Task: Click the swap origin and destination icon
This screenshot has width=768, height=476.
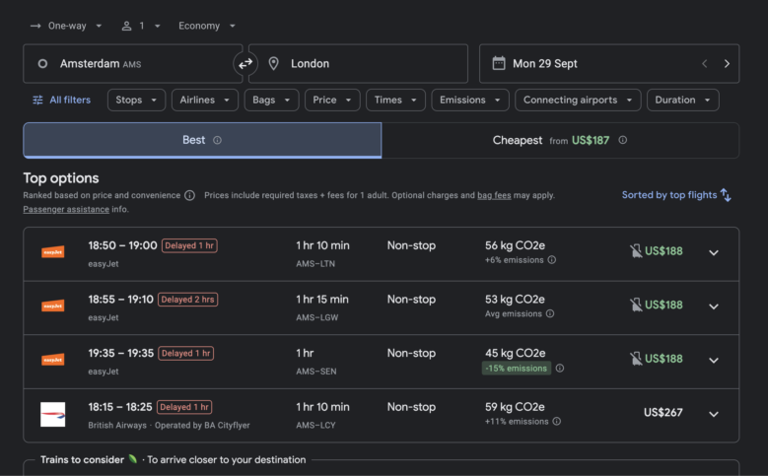Action: (x=245, y=64)
